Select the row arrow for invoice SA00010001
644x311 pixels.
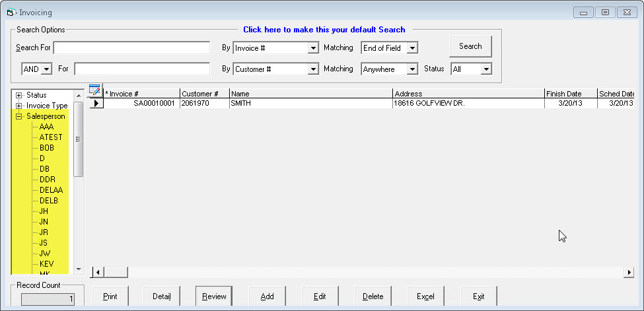(x=96, y=104)
